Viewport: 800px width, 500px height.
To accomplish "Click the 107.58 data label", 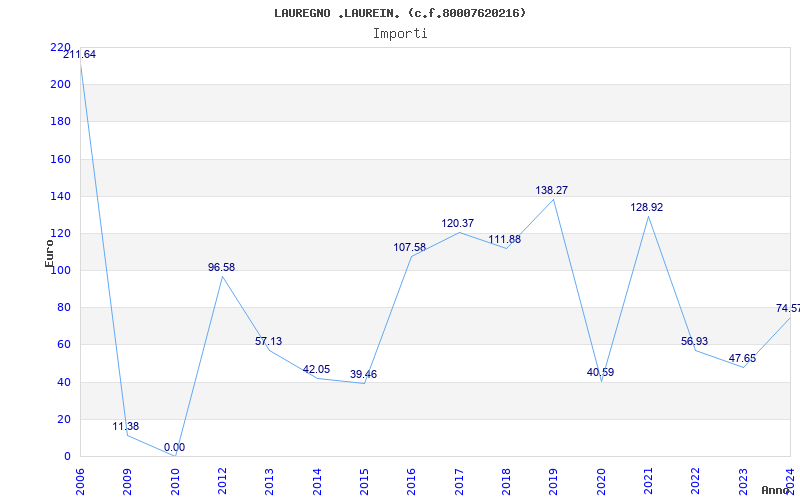I will pos(409,247).
